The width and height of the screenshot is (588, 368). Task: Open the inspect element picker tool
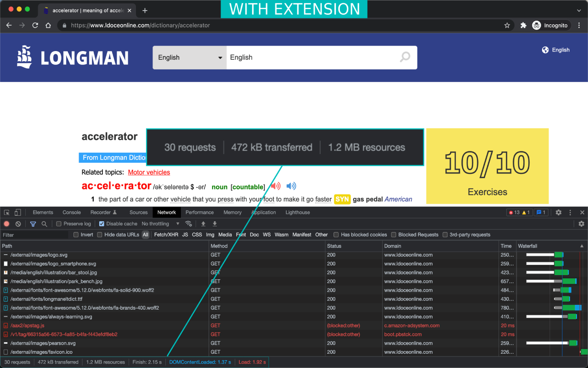(x=6, y=213)
